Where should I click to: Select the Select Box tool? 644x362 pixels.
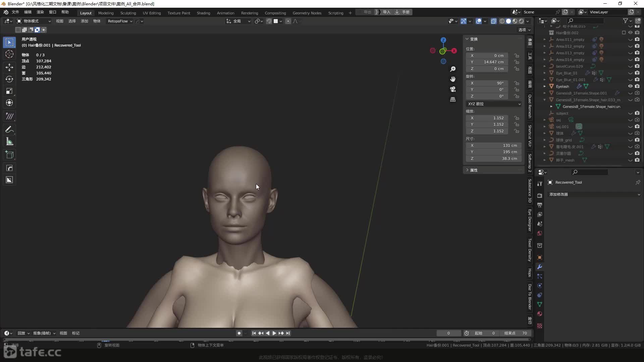point(9,42)
